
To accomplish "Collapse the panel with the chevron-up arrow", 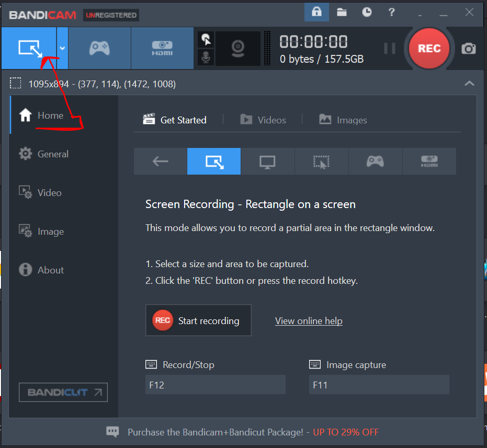I will pyautogui.click(x=469, y=83).
